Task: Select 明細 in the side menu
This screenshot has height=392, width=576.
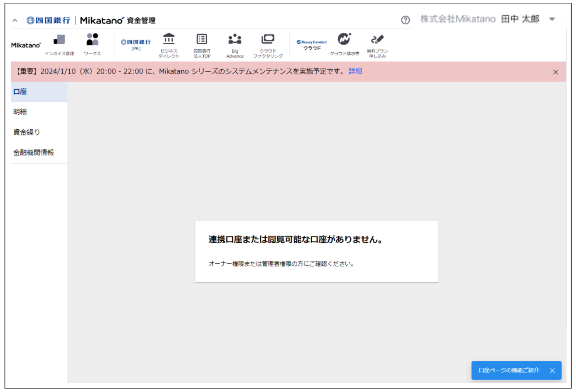Action: point(39,112)
